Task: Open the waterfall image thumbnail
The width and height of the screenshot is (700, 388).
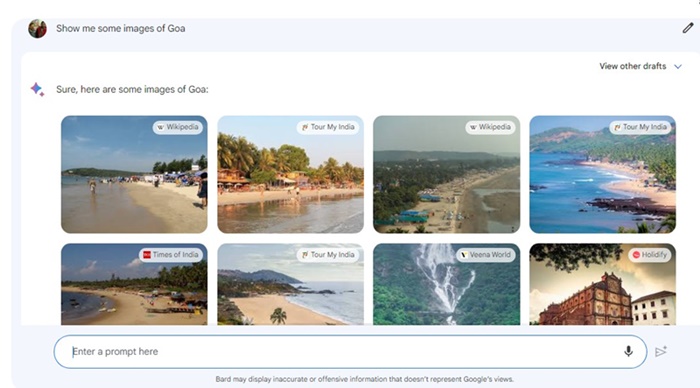Action: (x=446, y=284)
